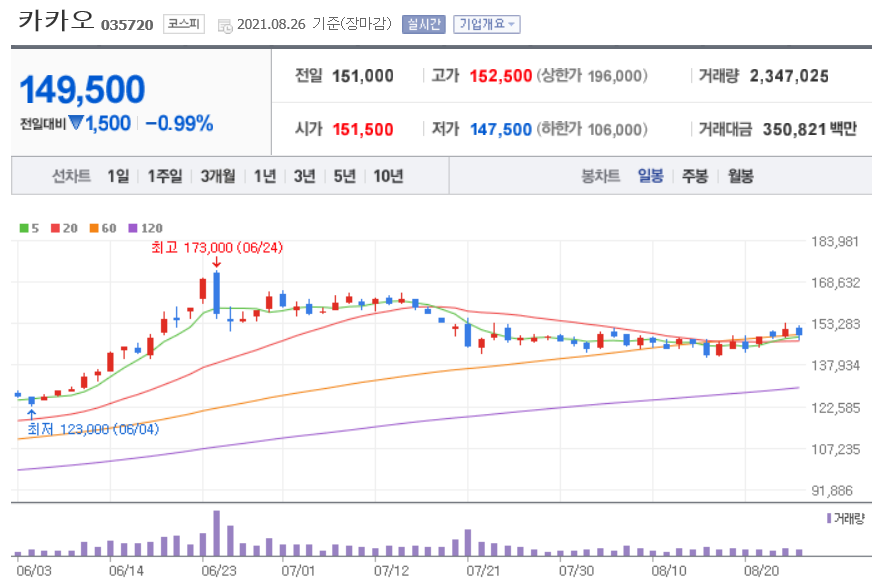Click the 코스피 market badge
The width and height of the screenshot is (872, 584).
click(x=184, y=24)
